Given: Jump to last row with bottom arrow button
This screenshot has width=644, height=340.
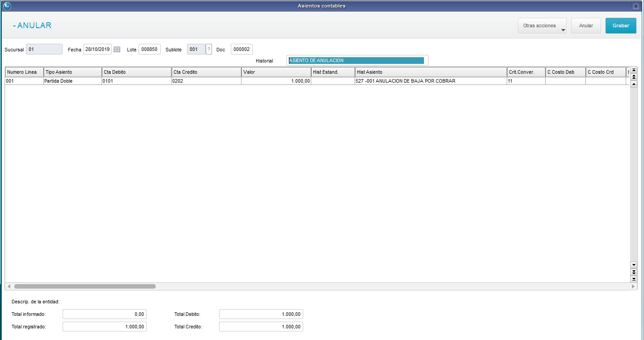Looking at the screenshot, I should (634, 279).
